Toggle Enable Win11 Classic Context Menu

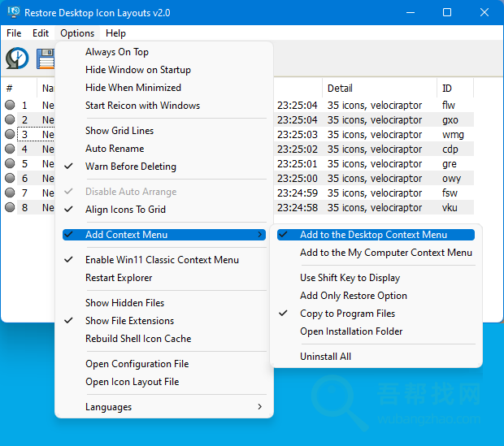click(162, 260)
